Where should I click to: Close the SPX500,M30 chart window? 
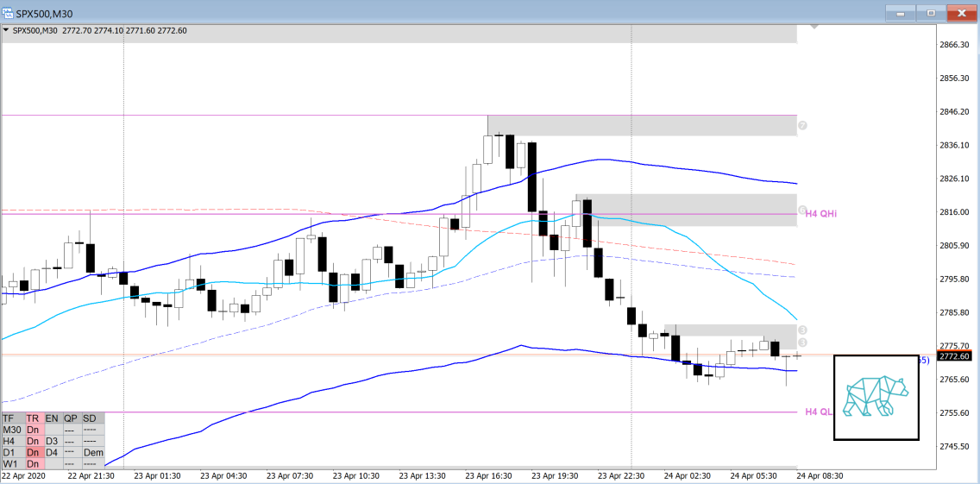point(960,13)
